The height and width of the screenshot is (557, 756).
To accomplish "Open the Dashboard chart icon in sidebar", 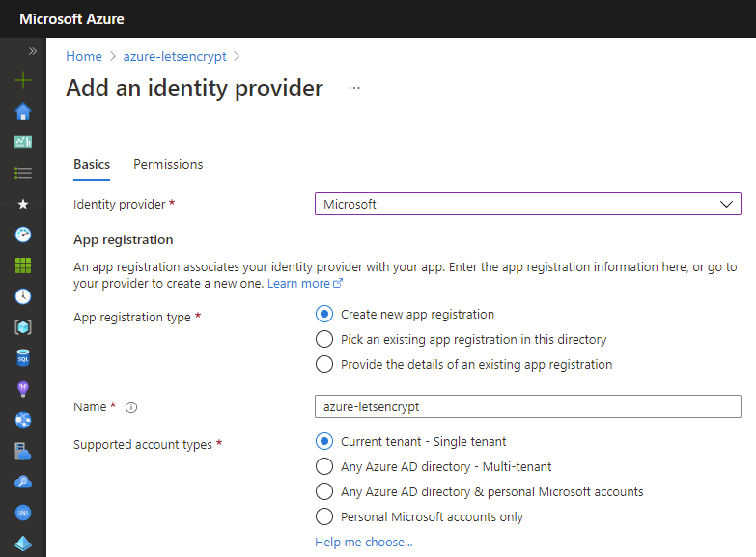I will 22,142.
